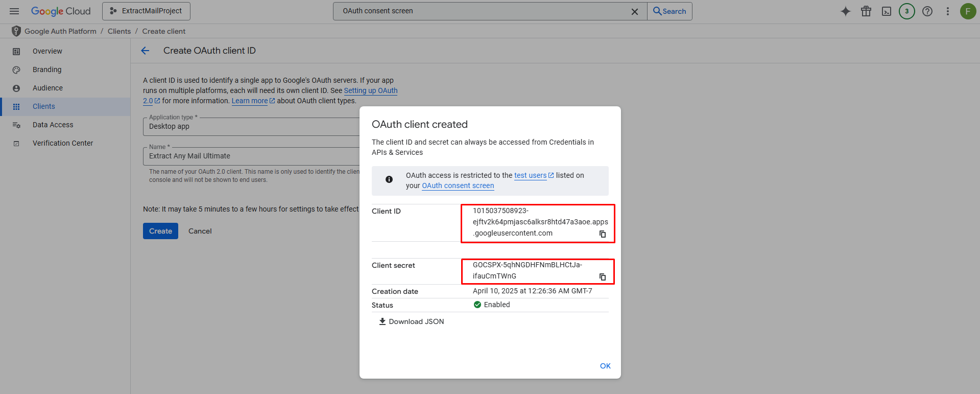Copy the Client ID to clipboard
The width and height of the screenshot is (980, 394).
(603, 234)
